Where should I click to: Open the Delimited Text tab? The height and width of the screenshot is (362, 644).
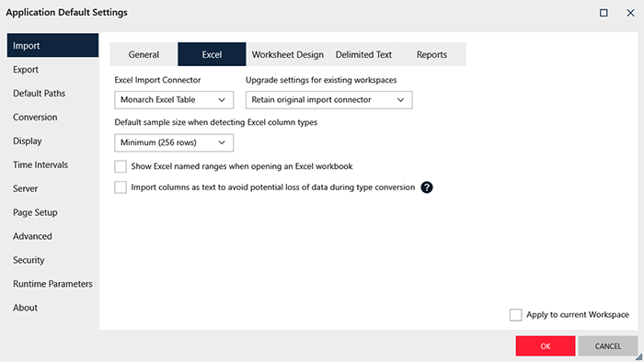pyautogui.click(x=363, y=54)
